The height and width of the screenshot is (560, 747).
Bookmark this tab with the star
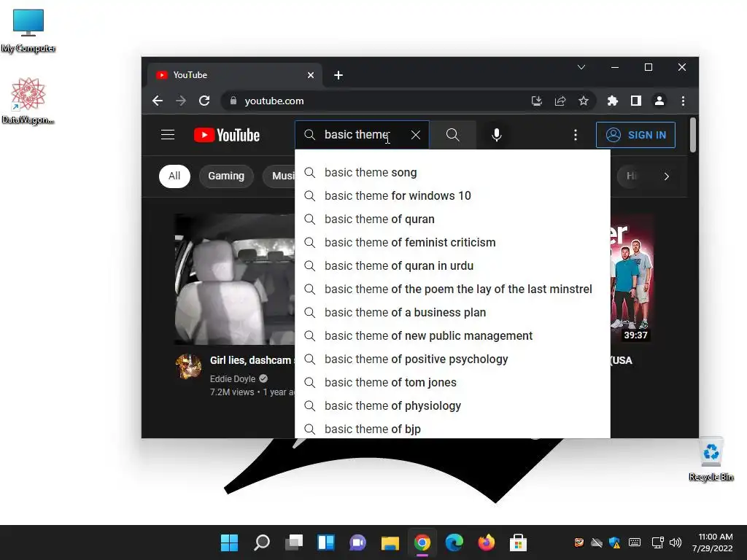(584, 101)
